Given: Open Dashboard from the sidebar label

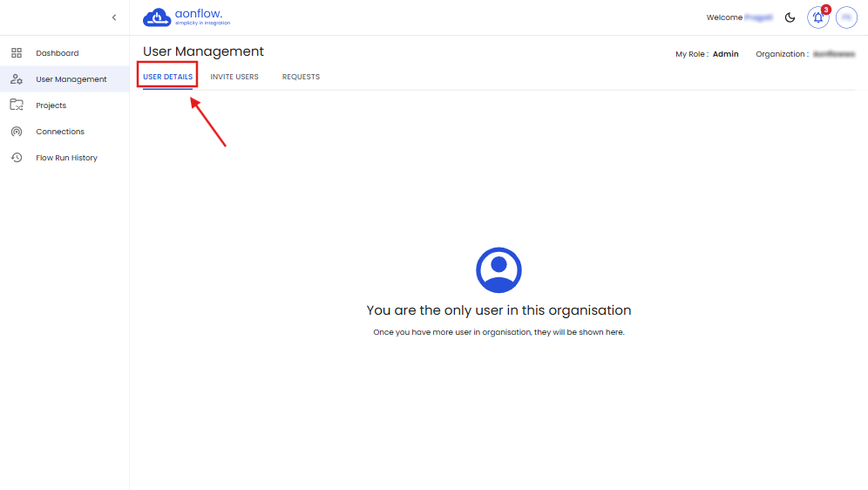Looking at the screenshot, I should (x=57, y=53).
